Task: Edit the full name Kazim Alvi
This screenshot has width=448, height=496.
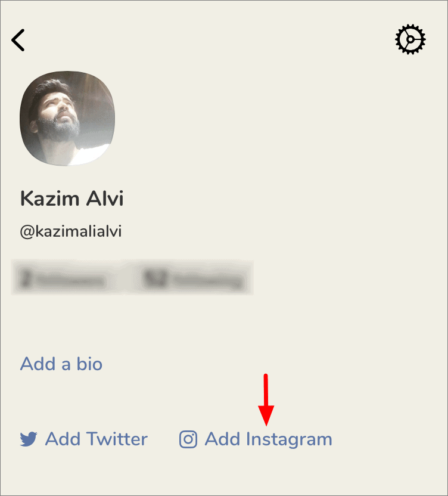Action: (x=71, y=199)
